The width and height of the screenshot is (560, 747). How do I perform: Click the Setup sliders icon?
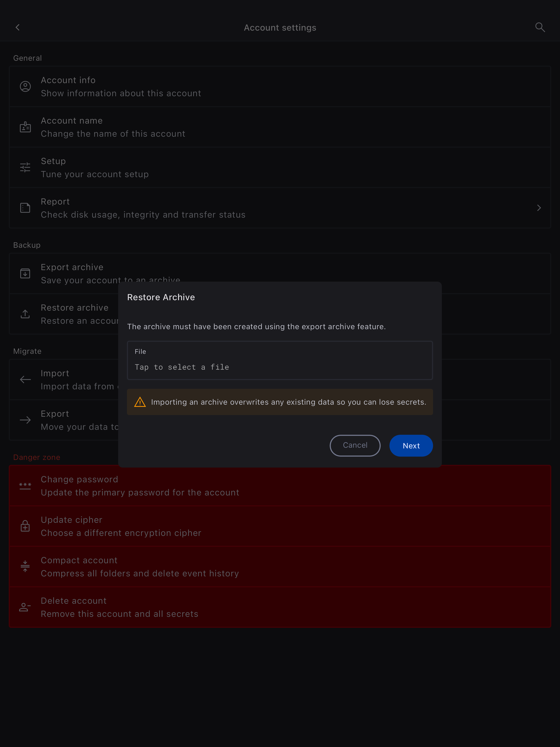25,168
